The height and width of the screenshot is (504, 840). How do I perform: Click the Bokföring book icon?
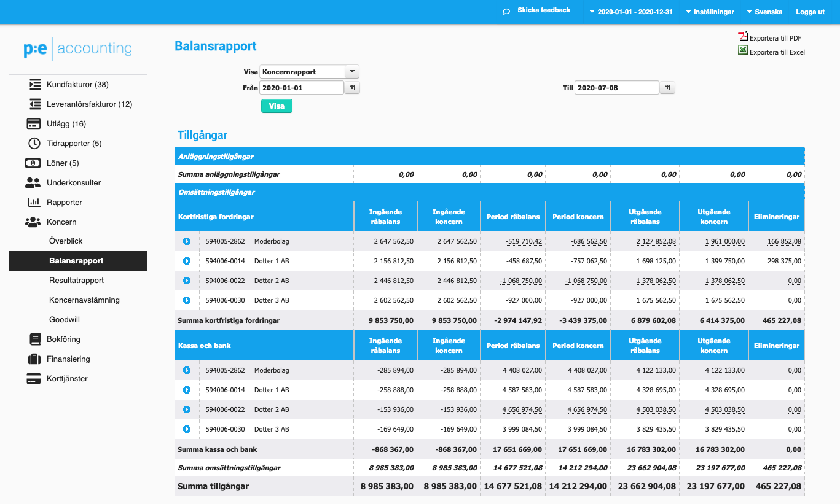(35, 339)
